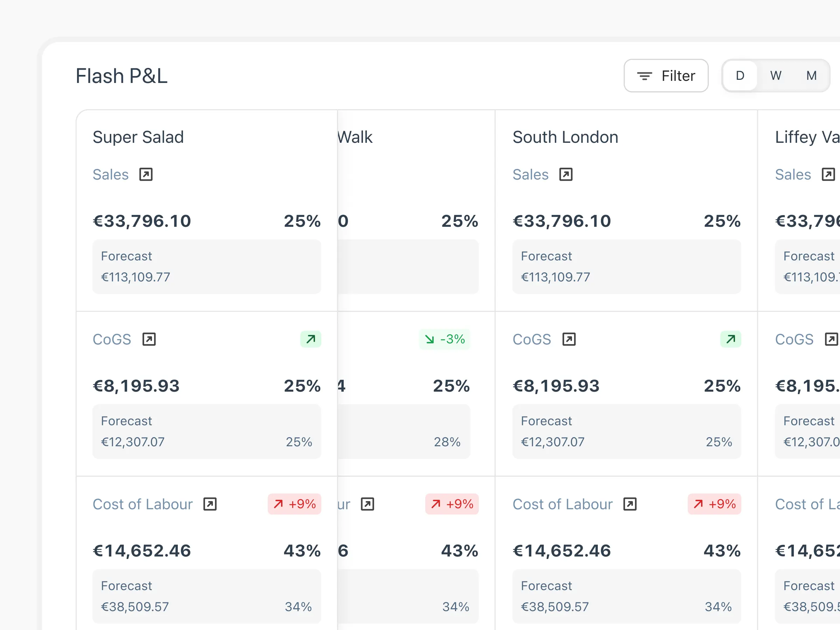Switch to Weekly view with W

(x=776, y=76)
